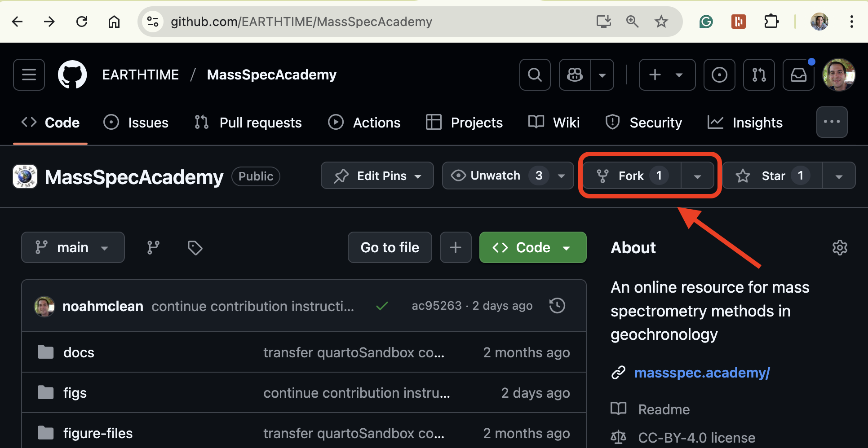The height and width of the screenshot is (448, 868).
Task: Open the figure-files folder
Action: pos(98,433)
